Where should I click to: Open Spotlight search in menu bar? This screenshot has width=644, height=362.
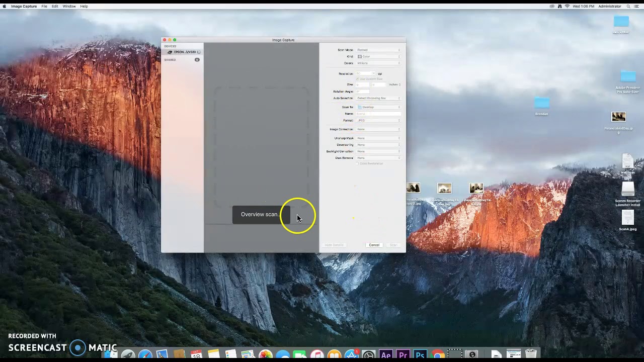(x=629, y=6)
